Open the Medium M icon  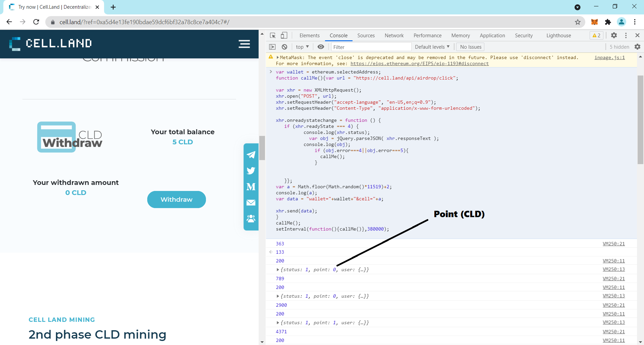251,187
